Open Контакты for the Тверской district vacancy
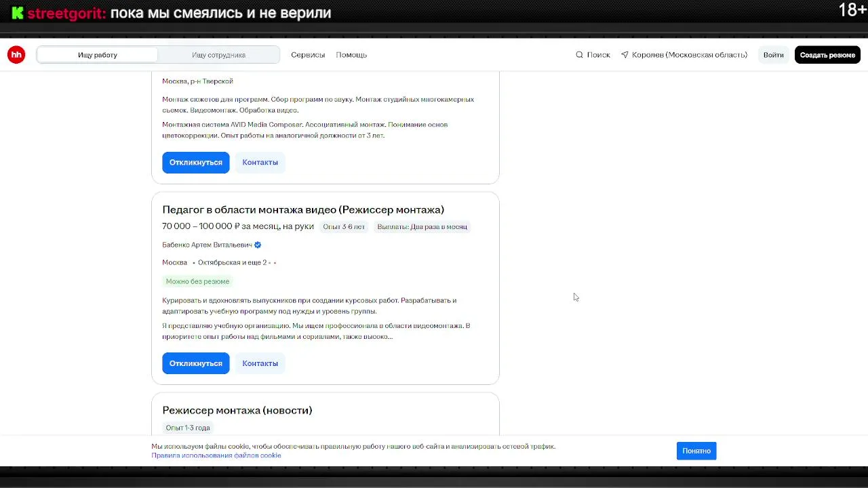868x488 pixels. coord(260,163)
